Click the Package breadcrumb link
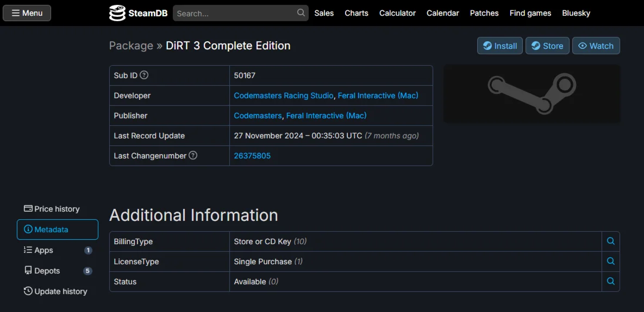 (131, 46)
